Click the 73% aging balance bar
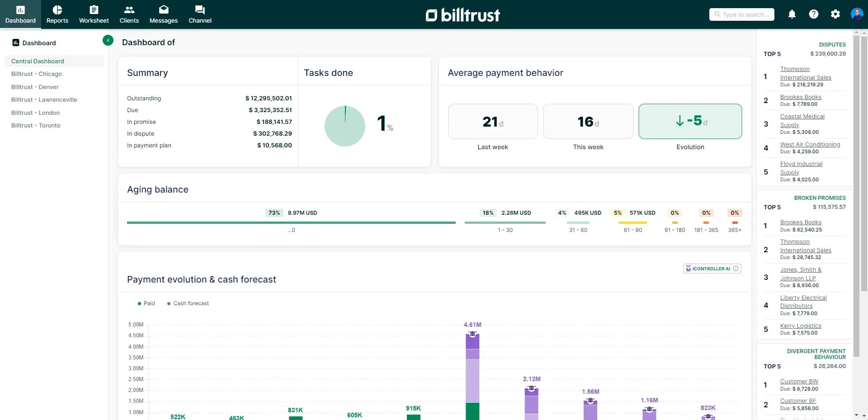Image resolution: width=868 pixels, height=420 pixels. click(291, 222)
